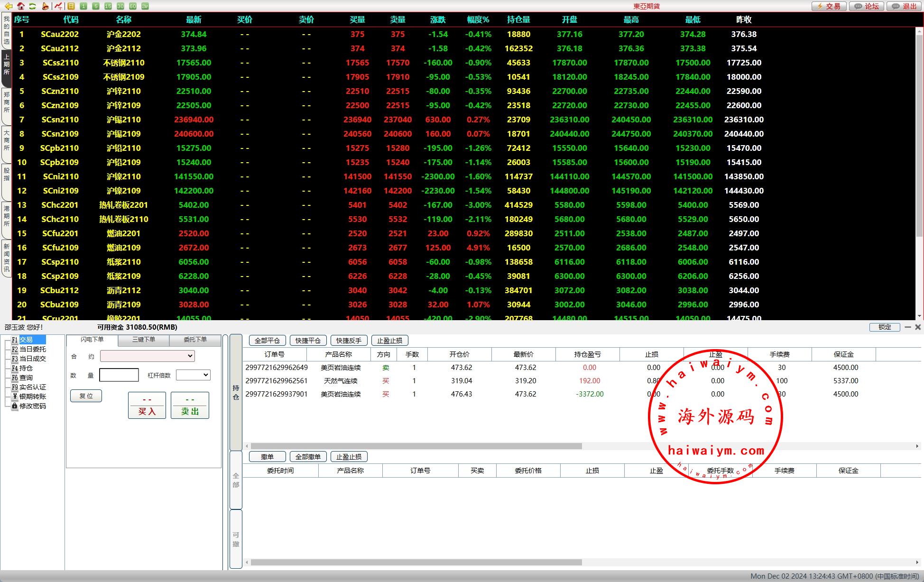This screenshot has width=924, height=582.
Task: Click the positions table horizontal scrollbar
Action: click(x=416, y=446)
